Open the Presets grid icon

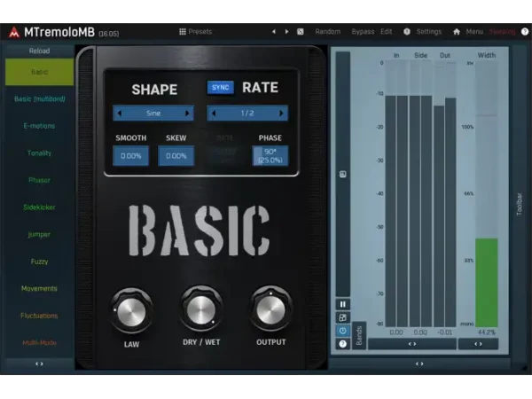tap(182, 32)
